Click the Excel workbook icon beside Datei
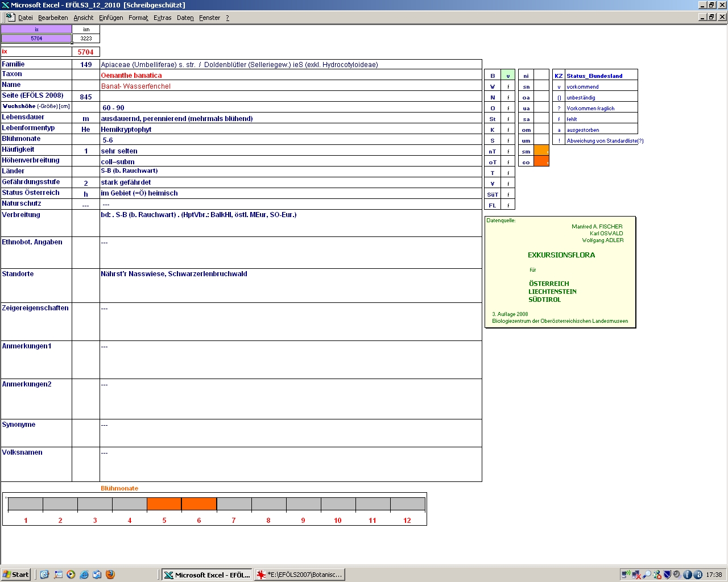 coord(10,17)
